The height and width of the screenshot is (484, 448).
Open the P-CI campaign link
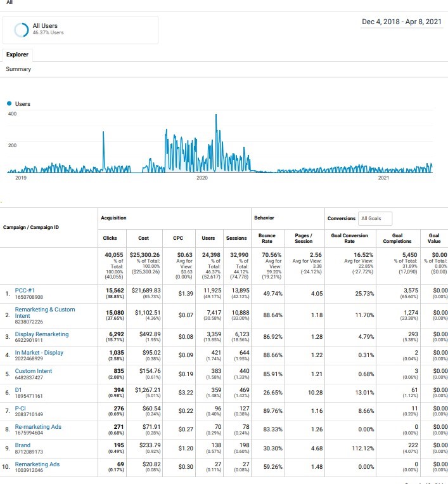pos(20,408)
